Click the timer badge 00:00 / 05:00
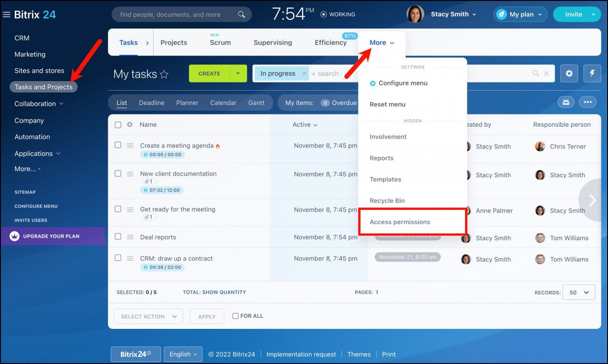Viewport: 608px width, 364px height. [x=162, y=155]
